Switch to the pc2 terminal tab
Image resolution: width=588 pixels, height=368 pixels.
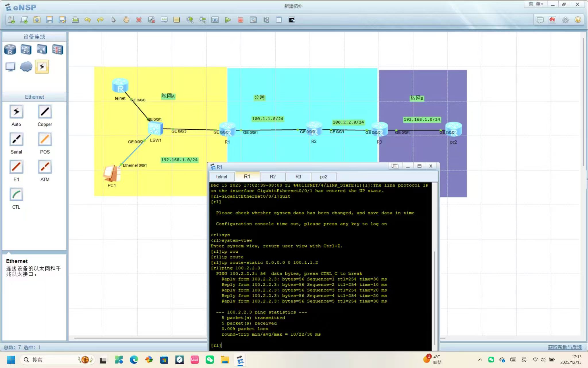(323, 177)
